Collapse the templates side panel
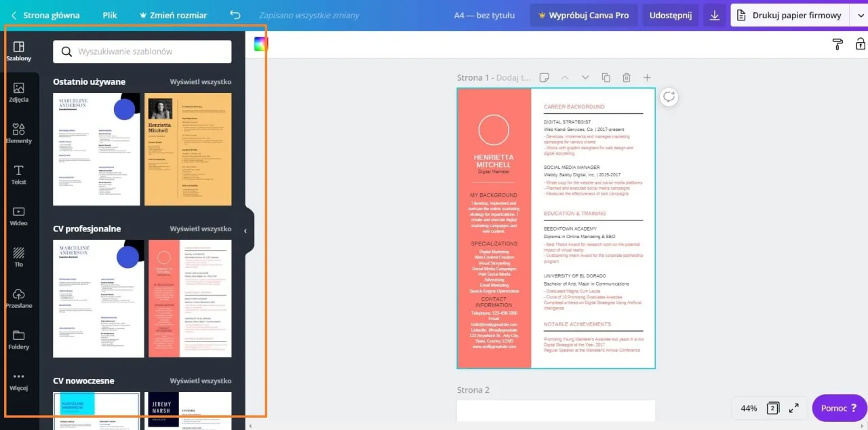This screenshot has height=430, width=868. click(245, 231)
